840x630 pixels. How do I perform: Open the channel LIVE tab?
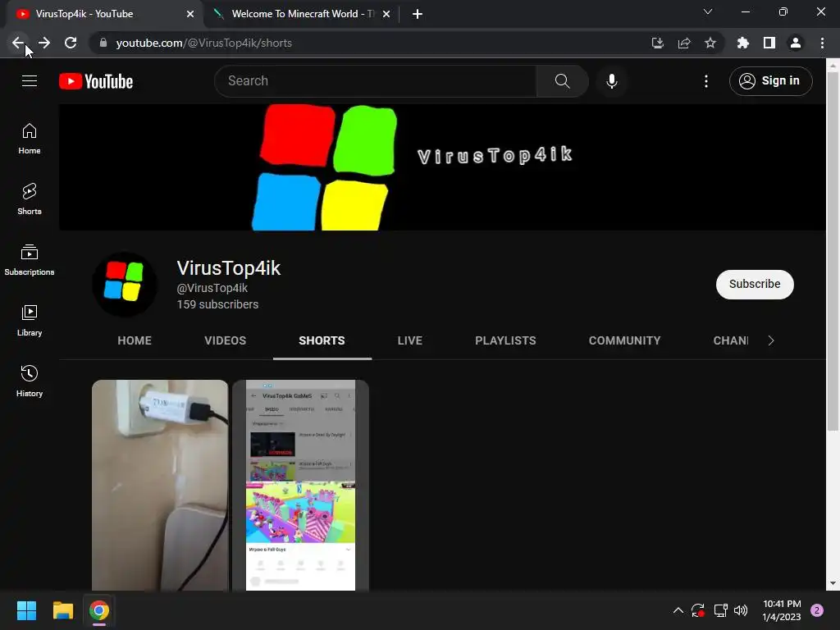coord(410,340)
